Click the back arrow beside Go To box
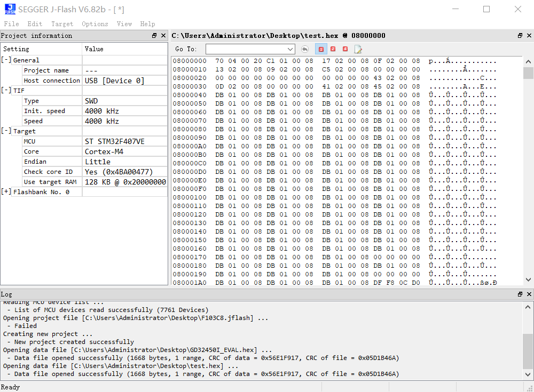 [x=304, y=49]
